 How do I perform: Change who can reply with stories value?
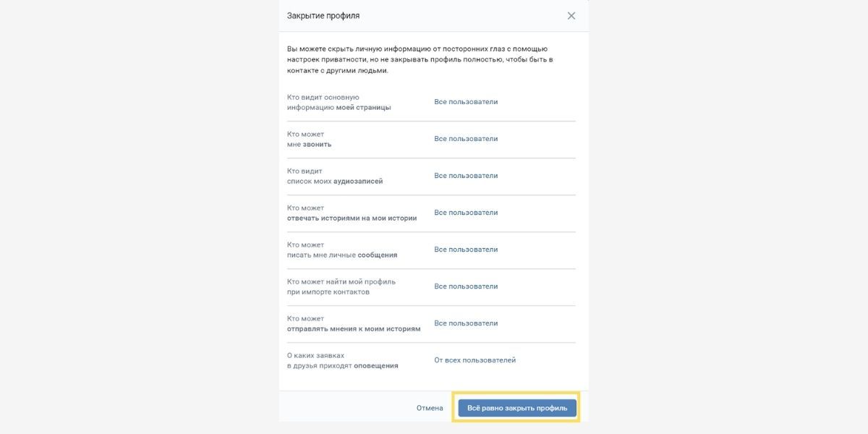[x=466, y=213]
